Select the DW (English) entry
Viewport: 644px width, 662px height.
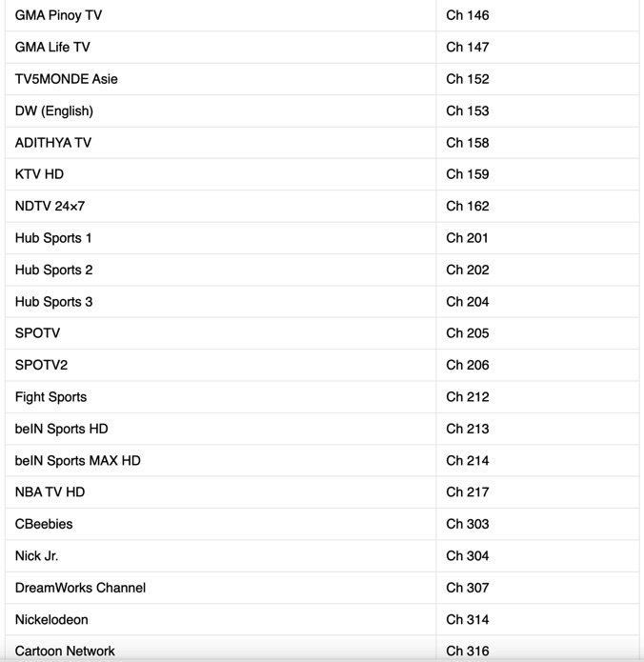pos(322,110)
